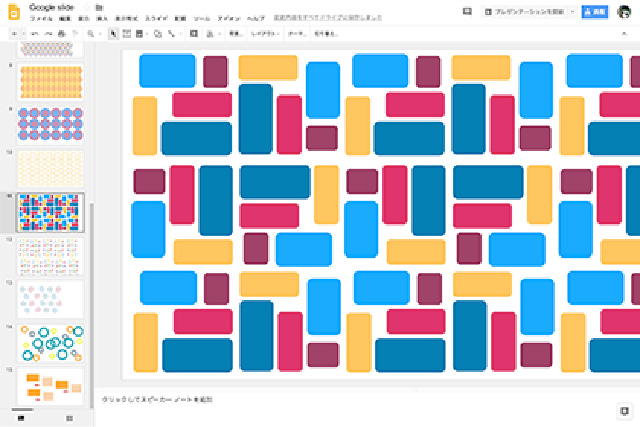Click the move-to-folder icon beside the title

[x=99, y=7]
